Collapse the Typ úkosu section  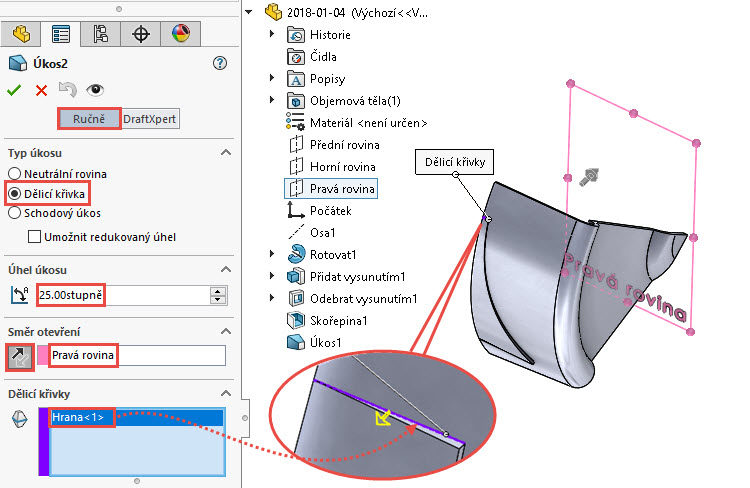(x=226, y=153)
